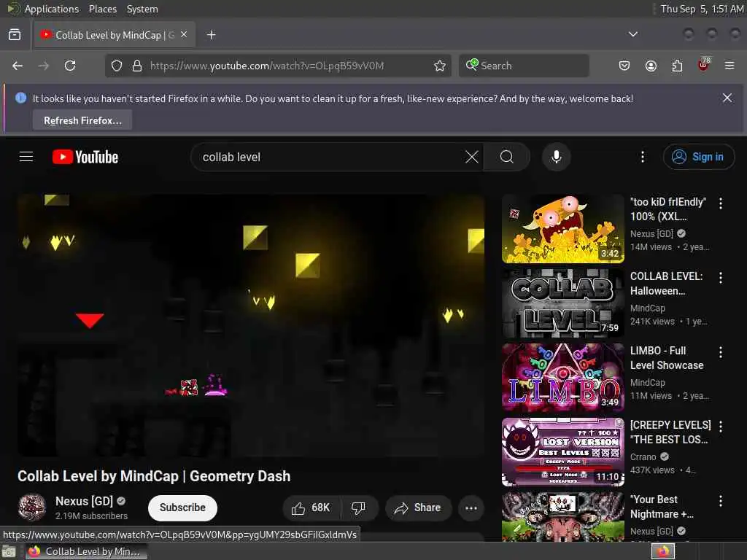Click the Refresh Firefox button
The image size is (747, 560).
coord(82,120)
